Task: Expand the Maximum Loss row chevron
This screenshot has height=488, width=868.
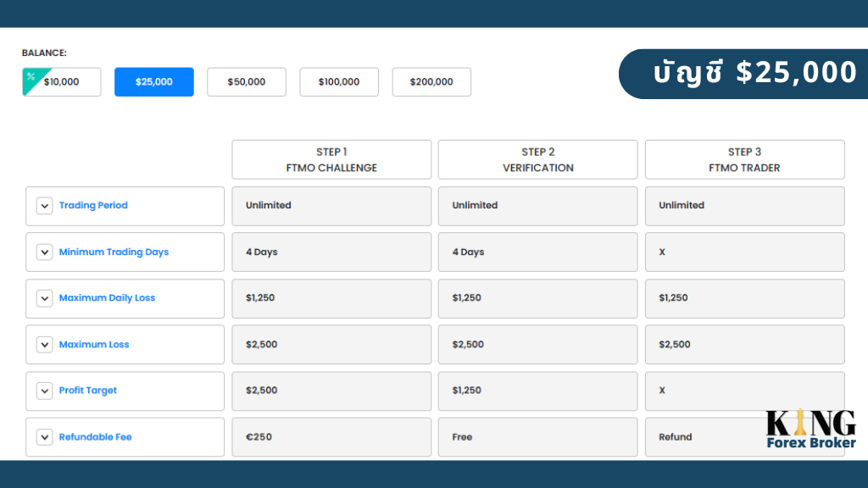Action: click(x=44, y=345)
